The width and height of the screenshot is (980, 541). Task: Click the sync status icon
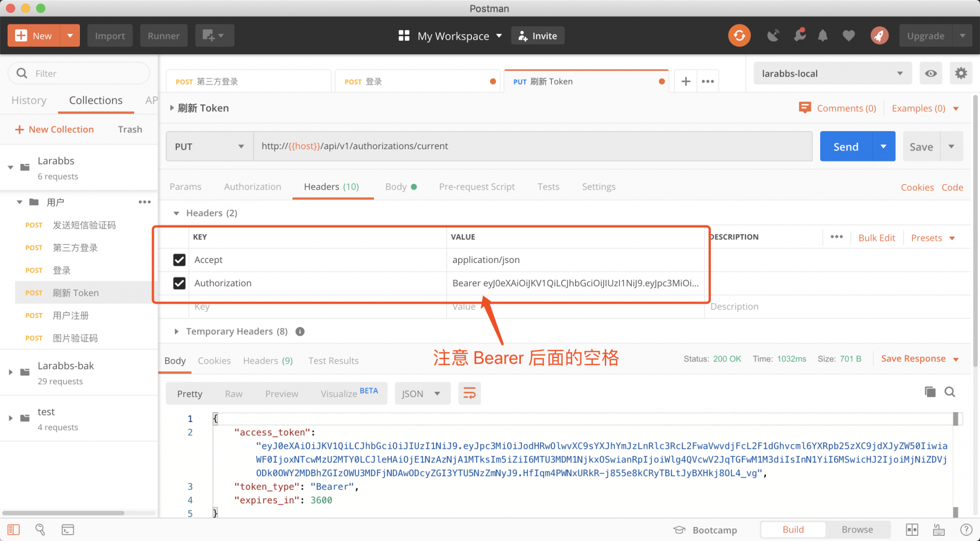[x=739, y=36]
